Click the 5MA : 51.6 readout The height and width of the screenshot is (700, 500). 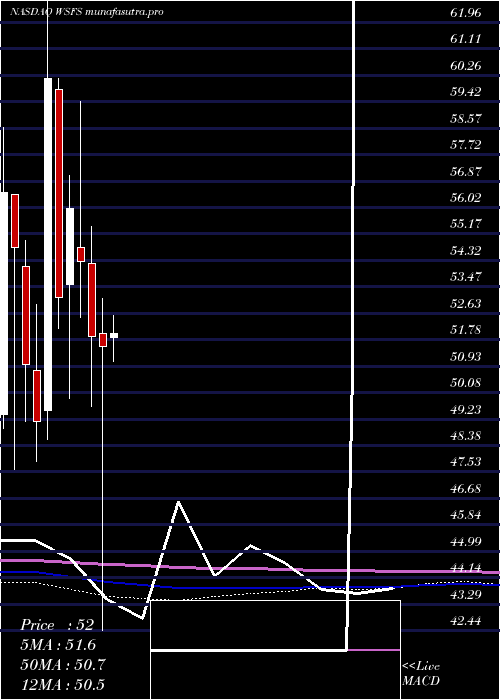tap(58, 645)
